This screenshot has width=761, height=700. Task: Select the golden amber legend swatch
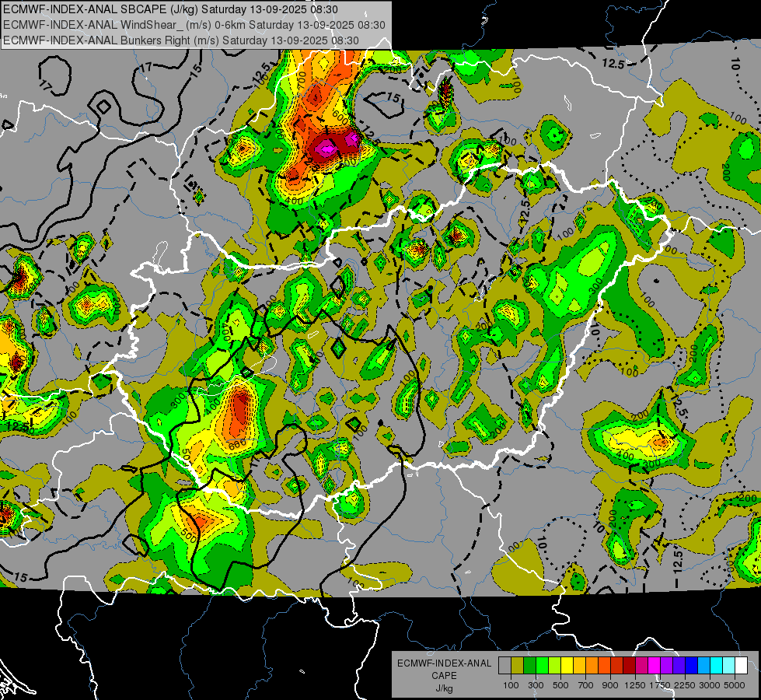(x=579, y=666)
